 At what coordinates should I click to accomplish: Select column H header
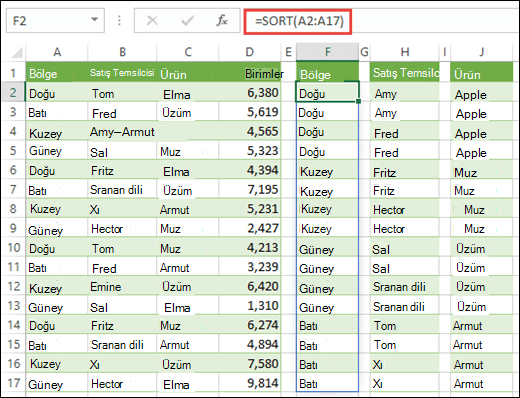click(x=405, y=52)
